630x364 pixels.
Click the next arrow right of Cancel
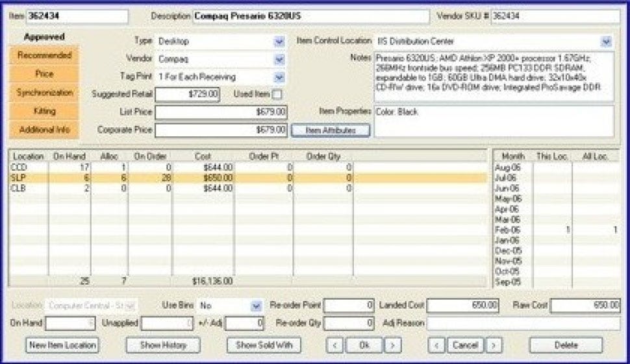click(494, 345)
